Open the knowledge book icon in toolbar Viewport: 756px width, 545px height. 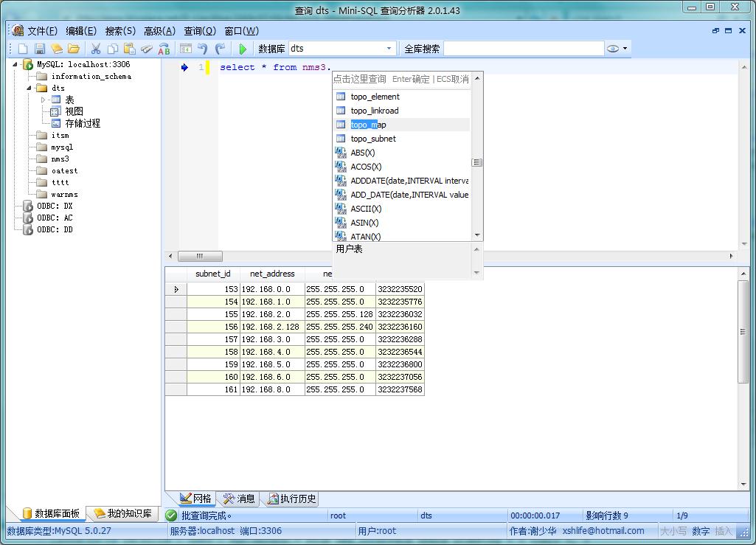click(x=56, y=49)
